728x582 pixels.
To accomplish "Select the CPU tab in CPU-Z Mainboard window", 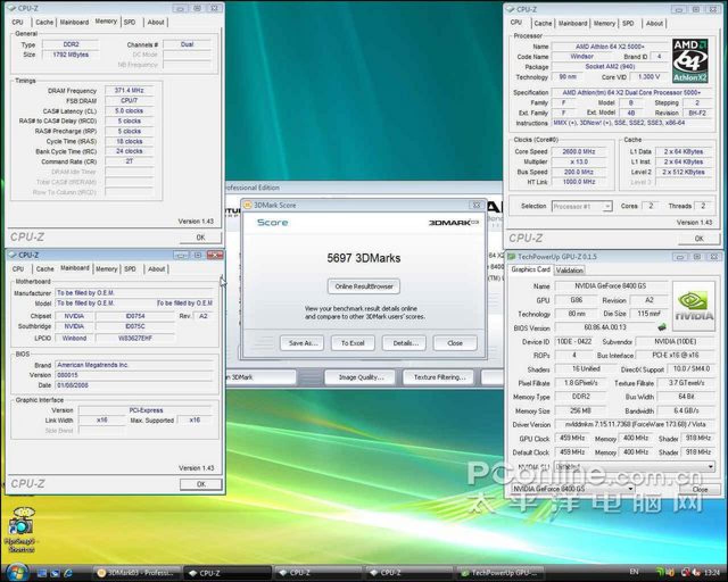I will pyautogui.click(x=18, y=269).
